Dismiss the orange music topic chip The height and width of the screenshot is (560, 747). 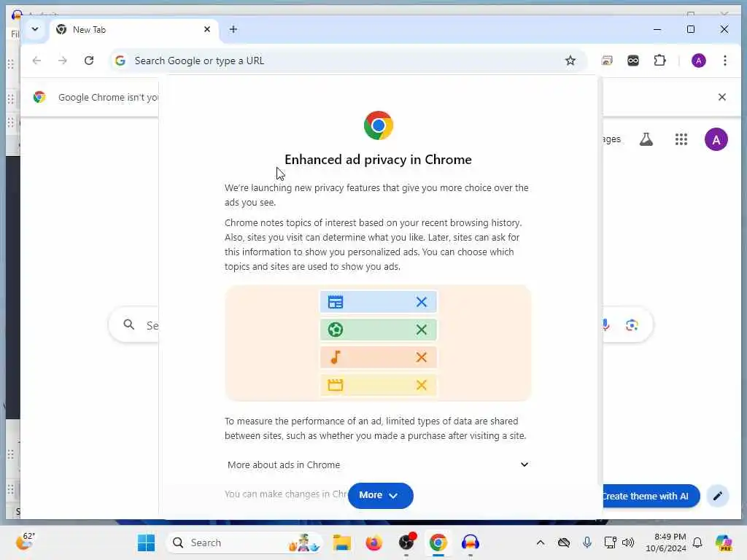(x=421, y=357)
